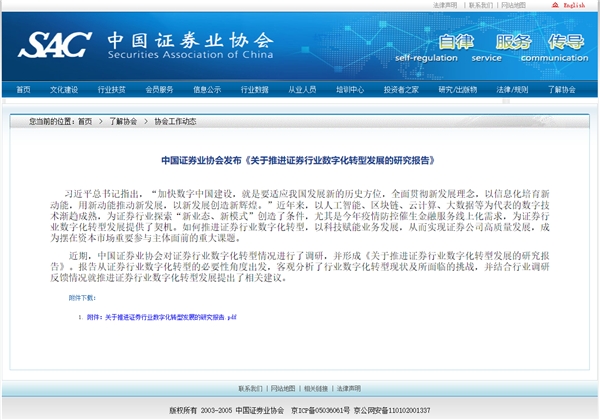Image resolution: width=600 pixels, height=420 pixels.
Task: Open 从业人员 navigation menu
Action: click(302, 90)
